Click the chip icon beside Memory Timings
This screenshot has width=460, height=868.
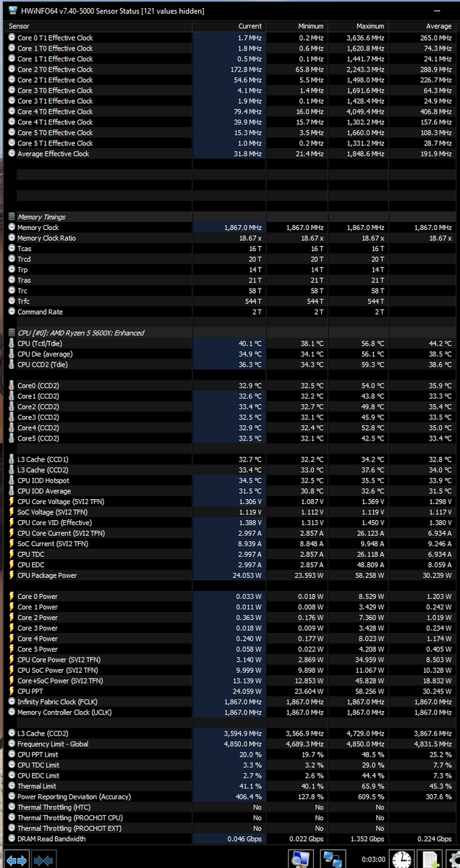(12, 217)
